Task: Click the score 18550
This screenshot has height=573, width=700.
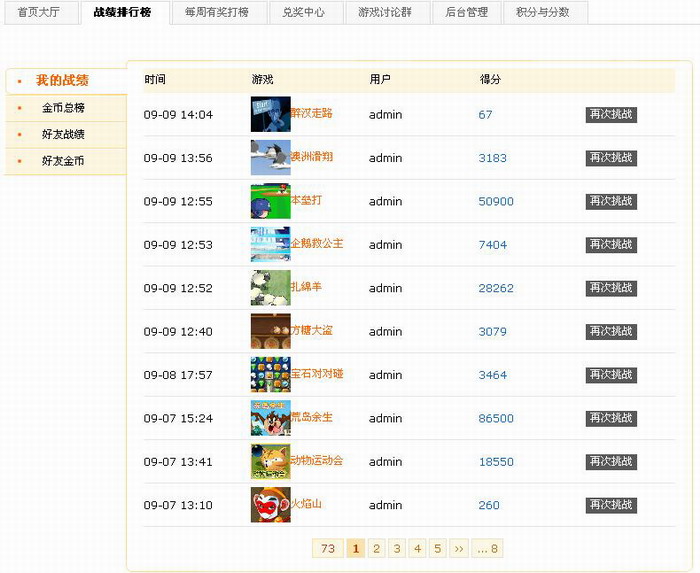Action: point(496,461)
